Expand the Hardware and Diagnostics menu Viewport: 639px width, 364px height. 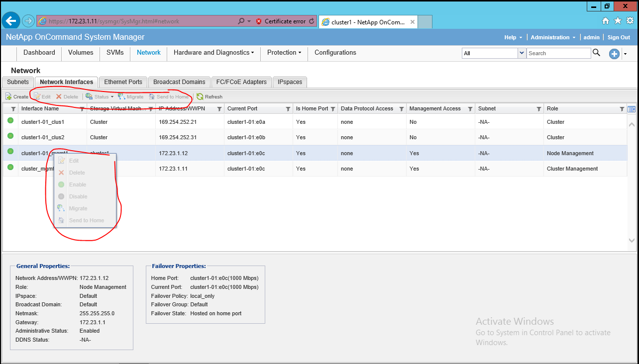tap(213, 53)
